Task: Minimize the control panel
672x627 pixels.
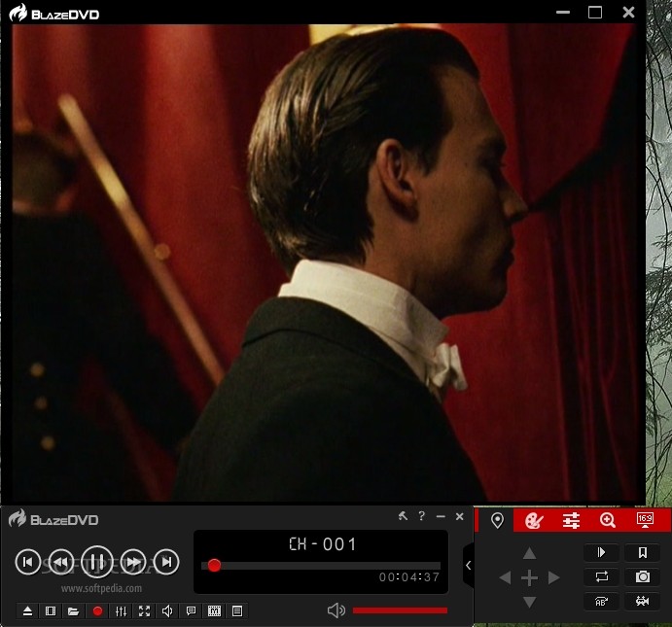Action: (441, 516)
